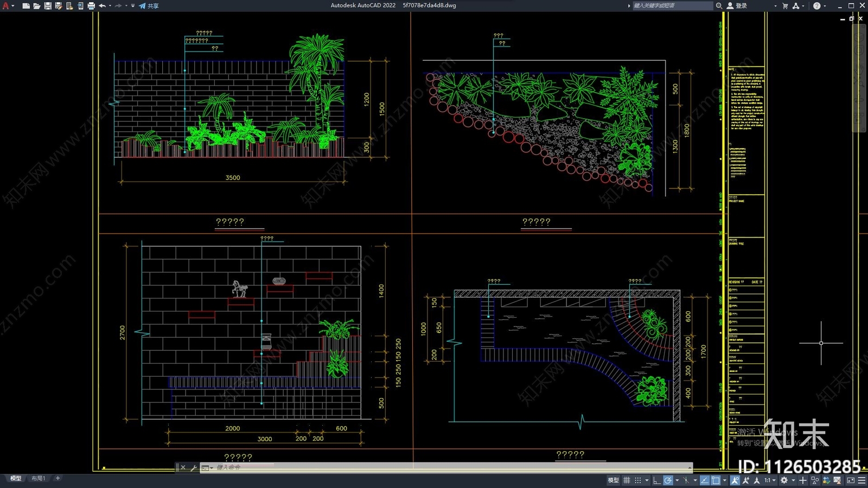Add a new layout with plus tab
Viewport: 868px width, 488px height.
pyautogui.click(x=58, y=478)
